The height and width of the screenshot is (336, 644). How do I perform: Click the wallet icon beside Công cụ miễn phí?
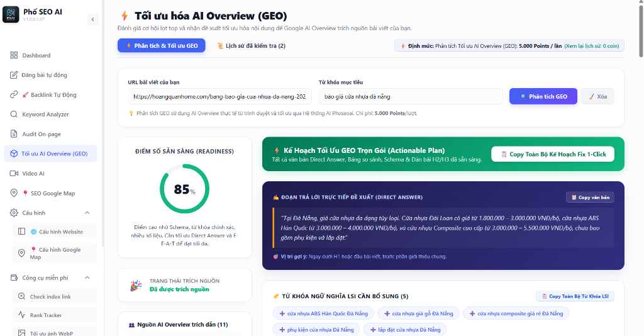[14, 277]
